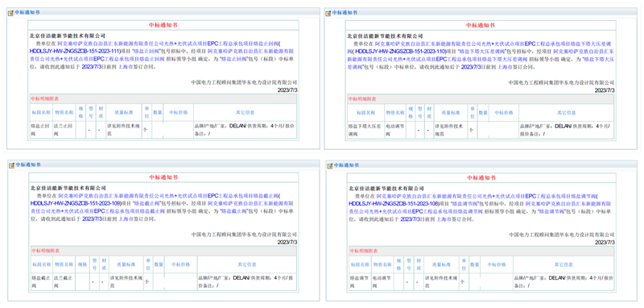The height and width of the screenshot is (308, 644).
Task: Click 详见附件技术规范 cell in the 熔盐调节阀 row
Action: point(441,281)
